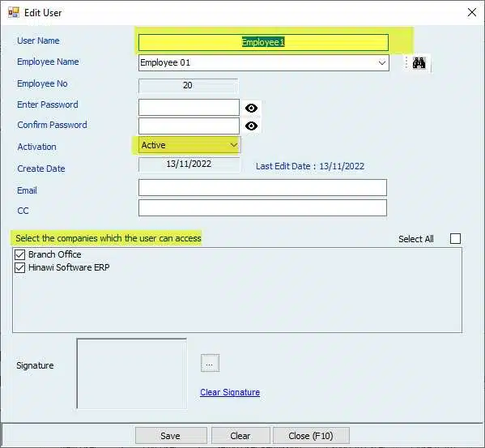Viewport: 485px width, 448px height.
Task: Uncheck Branch Office company access
Action: coord(19,254)
